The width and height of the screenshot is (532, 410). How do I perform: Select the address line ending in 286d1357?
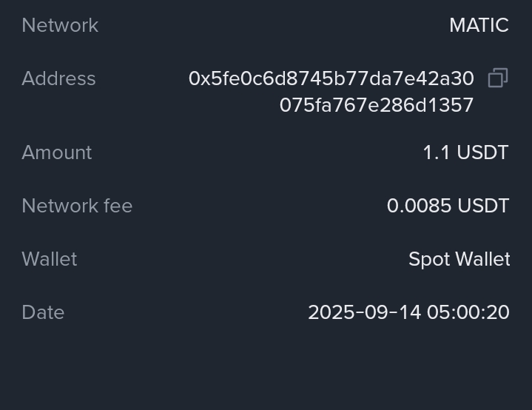(376, 105)
